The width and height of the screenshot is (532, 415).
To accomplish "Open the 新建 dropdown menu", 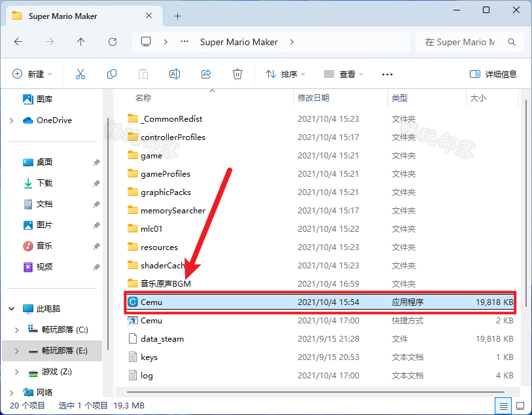I will coord(32,74).
